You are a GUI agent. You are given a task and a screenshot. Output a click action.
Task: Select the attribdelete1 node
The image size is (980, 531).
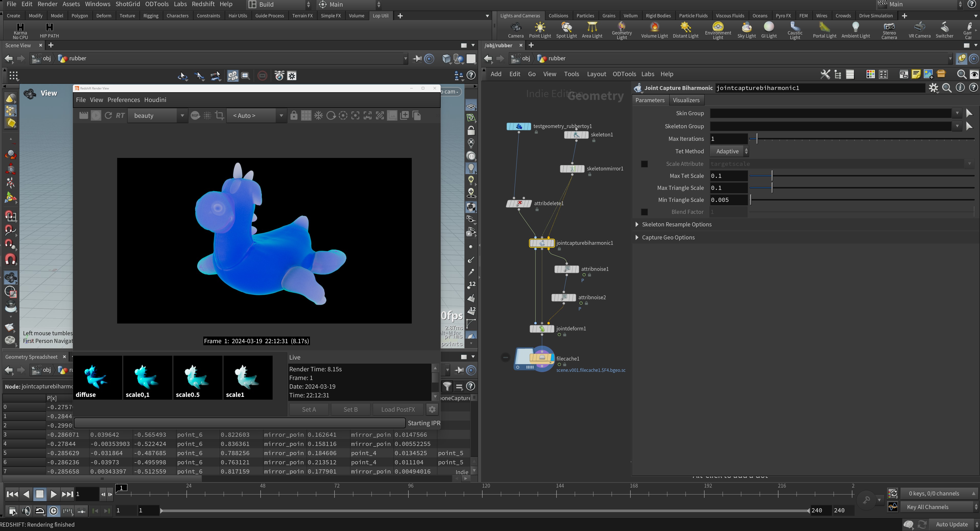(519, 203)
